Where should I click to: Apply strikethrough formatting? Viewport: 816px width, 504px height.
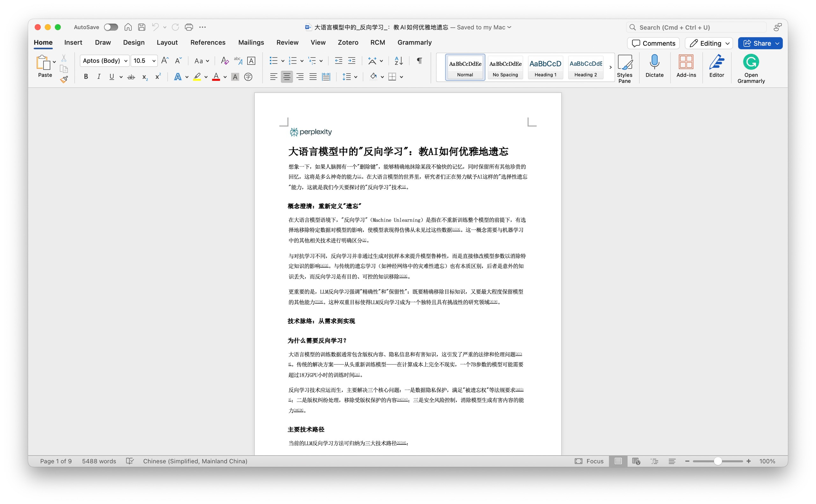[x=131, y=77]
